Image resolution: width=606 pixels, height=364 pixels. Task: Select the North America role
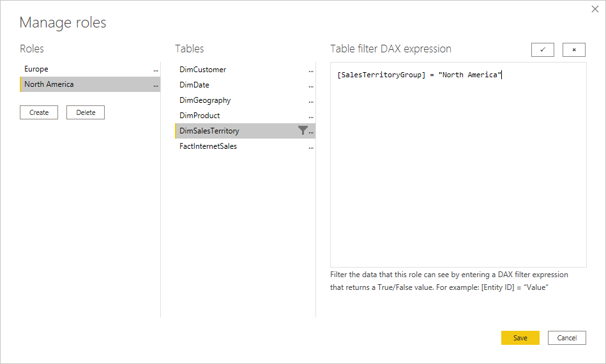point(49,84)
